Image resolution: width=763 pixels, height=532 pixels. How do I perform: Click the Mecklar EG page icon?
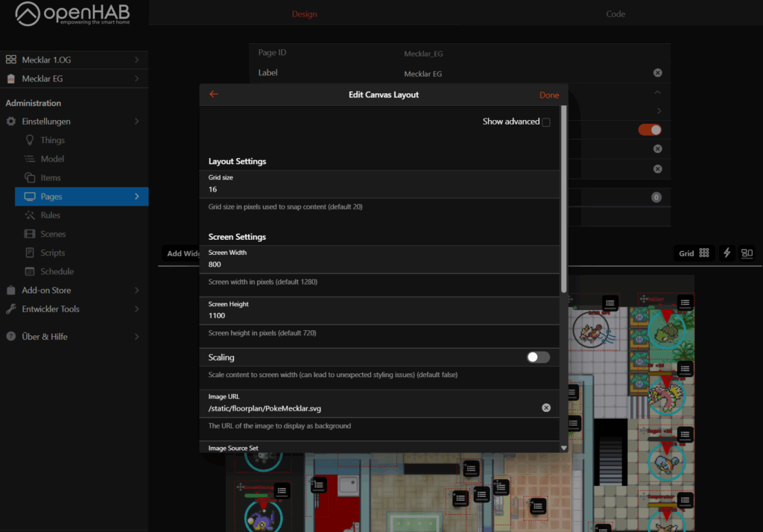(x=10, y=78)
